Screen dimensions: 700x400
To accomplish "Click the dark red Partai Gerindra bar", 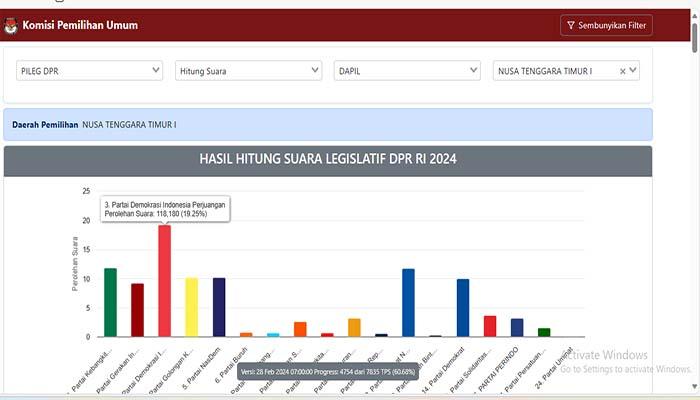I will point(137,310).
